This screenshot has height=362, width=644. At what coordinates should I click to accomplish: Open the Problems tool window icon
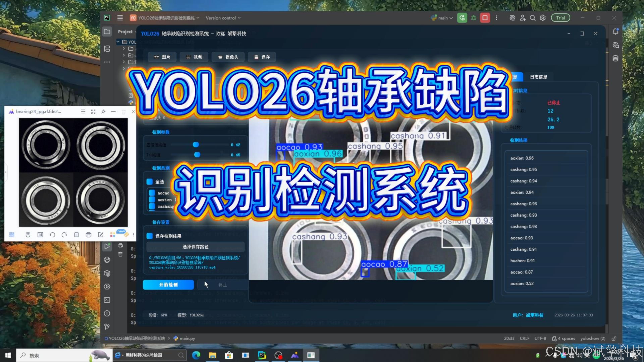click(107, 313)
